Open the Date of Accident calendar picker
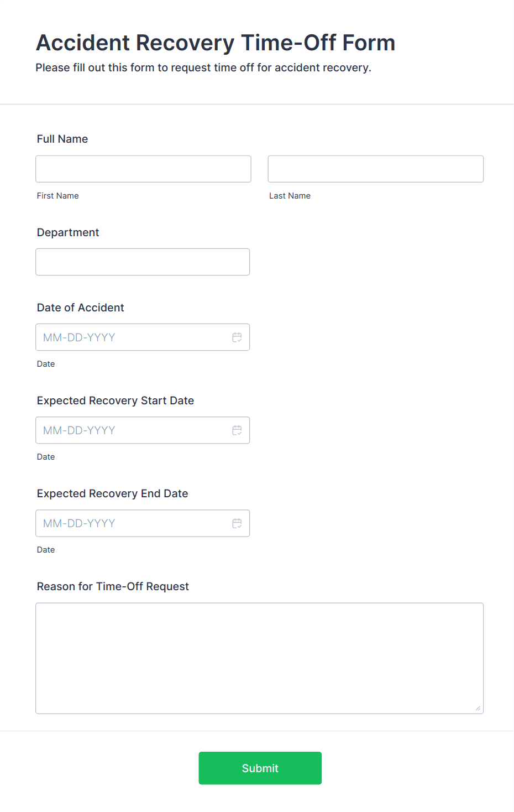The image size is (514, 812). [237, 337]
